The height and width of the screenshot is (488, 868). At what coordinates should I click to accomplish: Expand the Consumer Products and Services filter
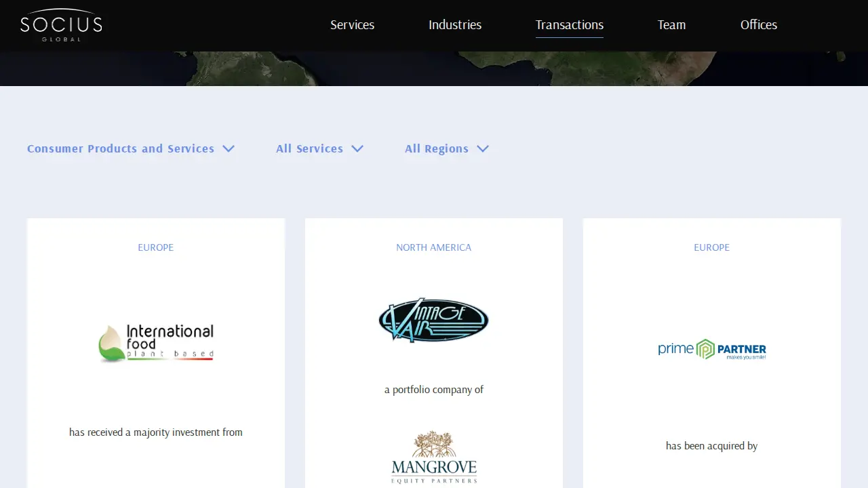click(131, 148)
